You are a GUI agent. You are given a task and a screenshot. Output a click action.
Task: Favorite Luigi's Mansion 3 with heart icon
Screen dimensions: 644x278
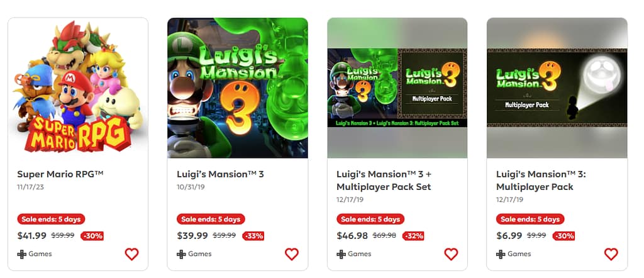pos(292,254)
